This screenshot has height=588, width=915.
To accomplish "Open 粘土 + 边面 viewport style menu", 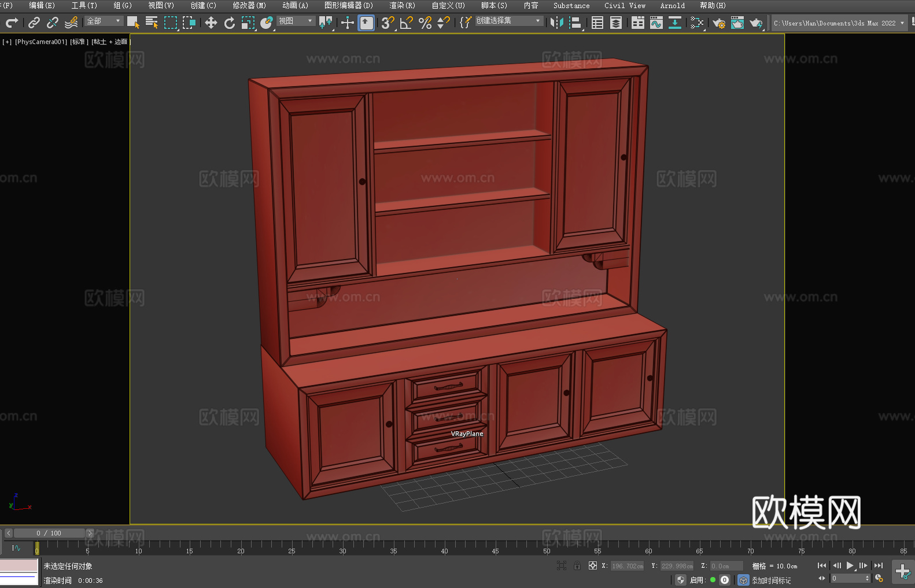I will pyautogui.click(x=110, y=42).
